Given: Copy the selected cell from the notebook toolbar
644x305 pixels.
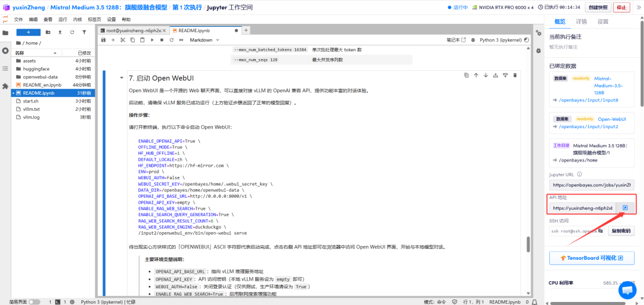Looking at the screenshot, I should click(x=132, y=41).
